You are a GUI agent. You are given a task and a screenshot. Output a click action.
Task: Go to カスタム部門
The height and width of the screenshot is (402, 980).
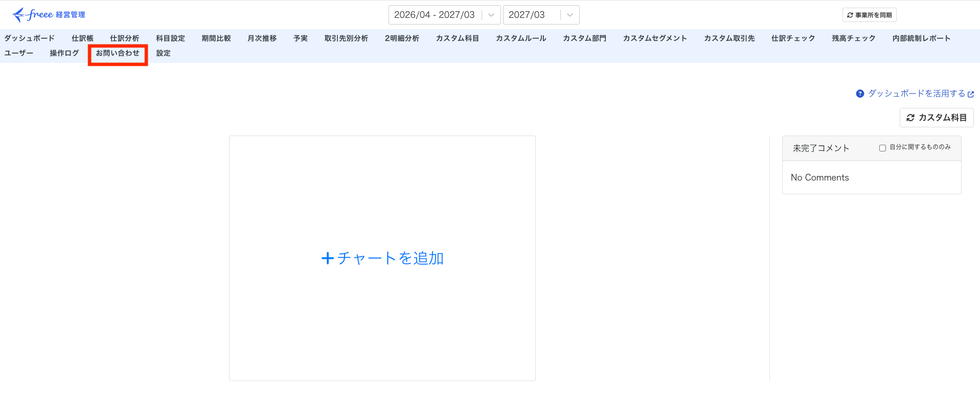[584, 38]
